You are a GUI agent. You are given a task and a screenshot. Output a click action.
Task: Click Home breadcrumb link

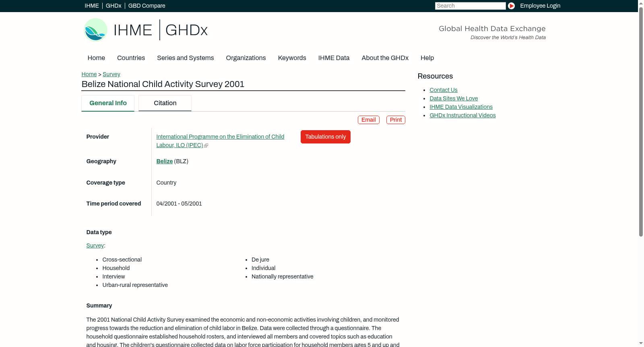click(89, 74)
